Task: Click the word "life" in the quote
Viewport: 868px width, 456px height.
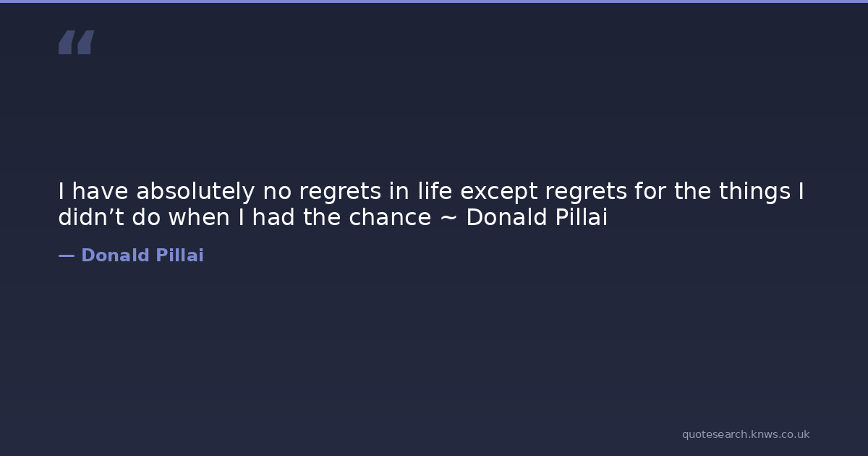Action: (435, 192)
